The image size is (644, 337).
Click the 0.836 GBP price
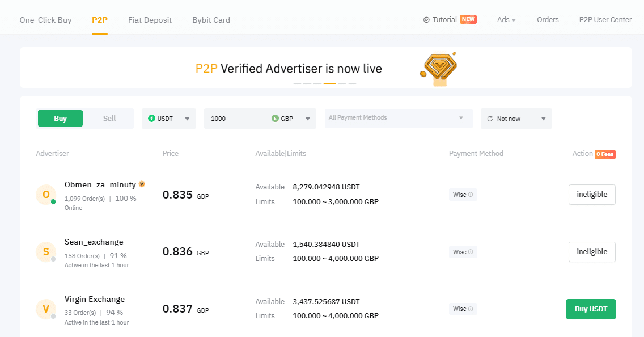click(185, 251)
